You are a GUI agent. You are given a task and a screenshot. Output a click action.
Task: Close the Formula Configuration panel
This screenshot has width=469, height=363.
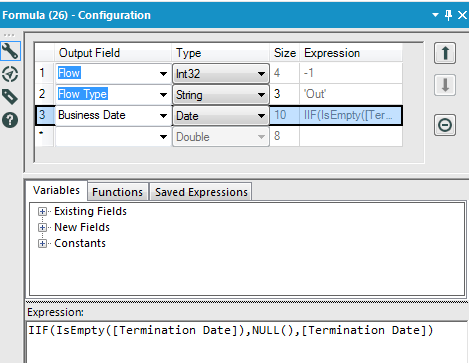[x=462, y=15]
